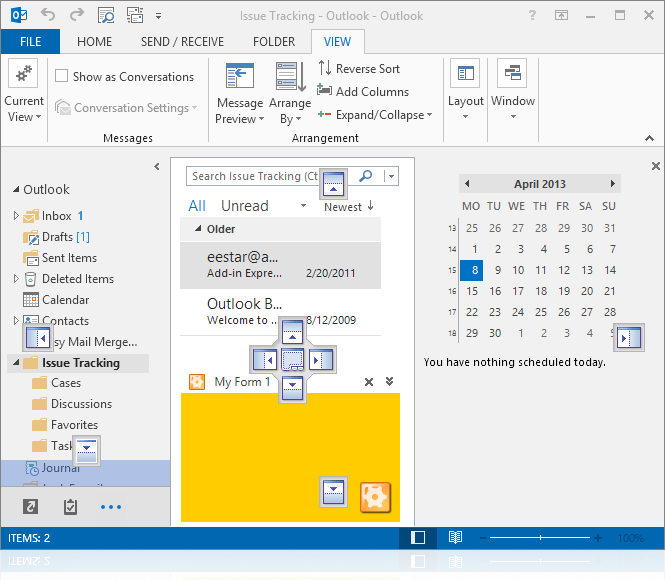Filter by Unread messages
Viewport: 665px width, 580px height.
click(x=245, y=206)
